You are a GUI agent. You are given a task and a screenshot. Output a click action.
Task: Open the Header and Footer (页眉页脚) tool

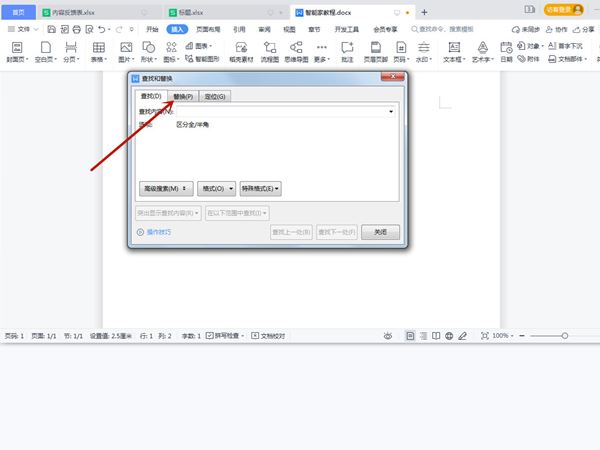[375, 52]
